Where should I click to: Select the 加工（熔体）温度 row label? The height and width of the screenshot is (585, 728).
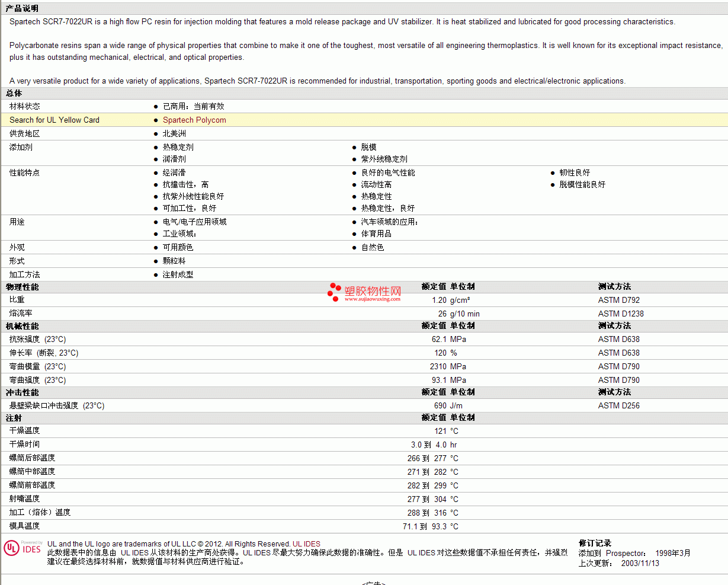(40, 512)
